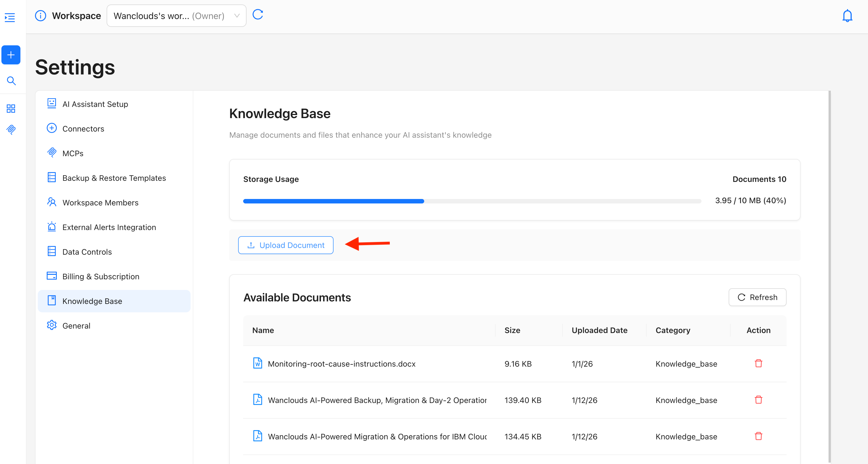Click the Upload Document button
The image size is (868, 464).
[285, 245]
